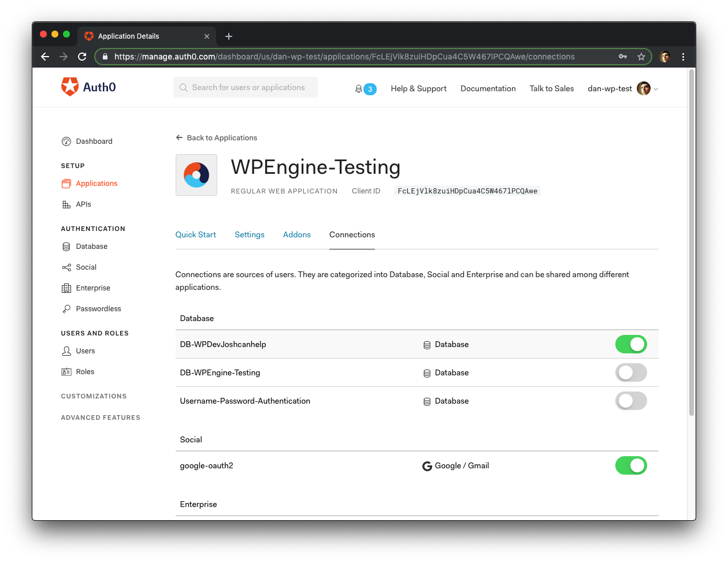
Task: Expand the Advanced Features sidebar section
Action: click(x=101, y=417)
